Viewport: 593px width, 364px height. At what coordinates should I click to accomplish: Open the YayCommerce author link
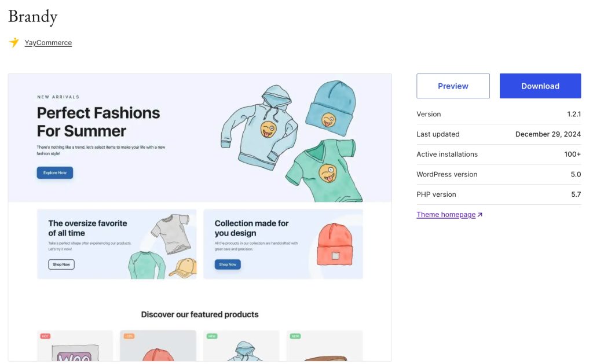pyautogui.click(x=48, y=43)
